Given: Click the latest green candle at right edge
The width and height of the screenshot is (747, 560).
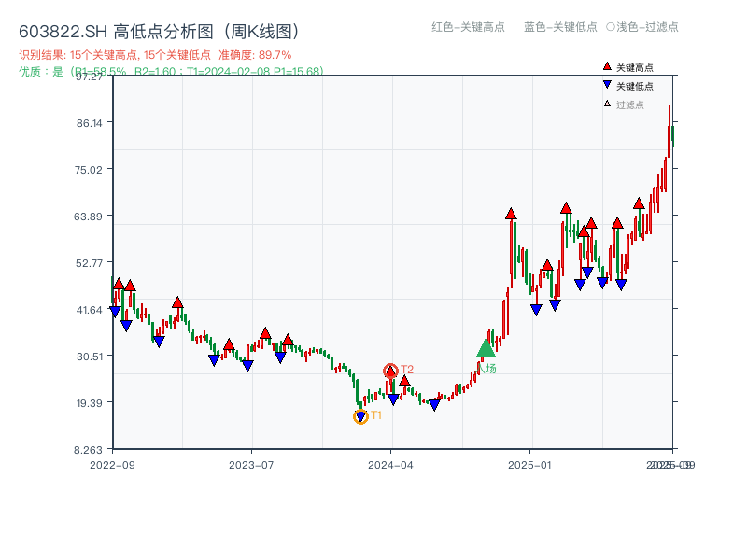Looking at the screenshot, I should pos(672,136).
